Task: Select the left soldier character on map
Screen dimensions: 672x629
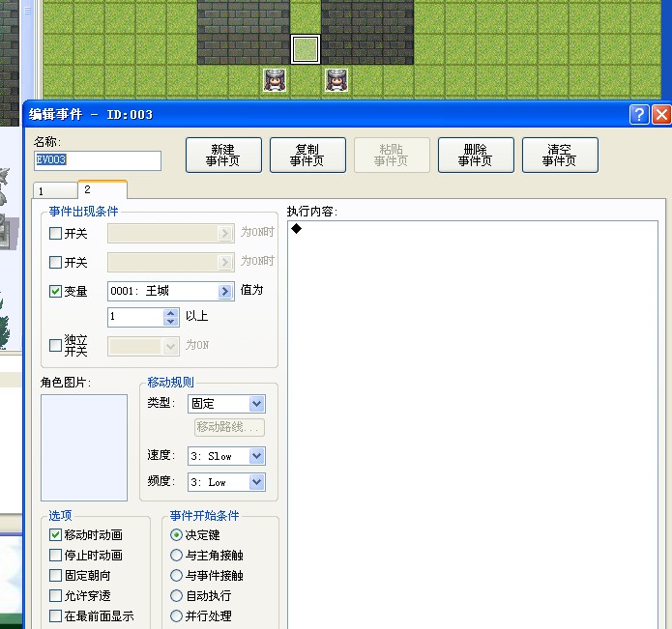Action: 275,80
